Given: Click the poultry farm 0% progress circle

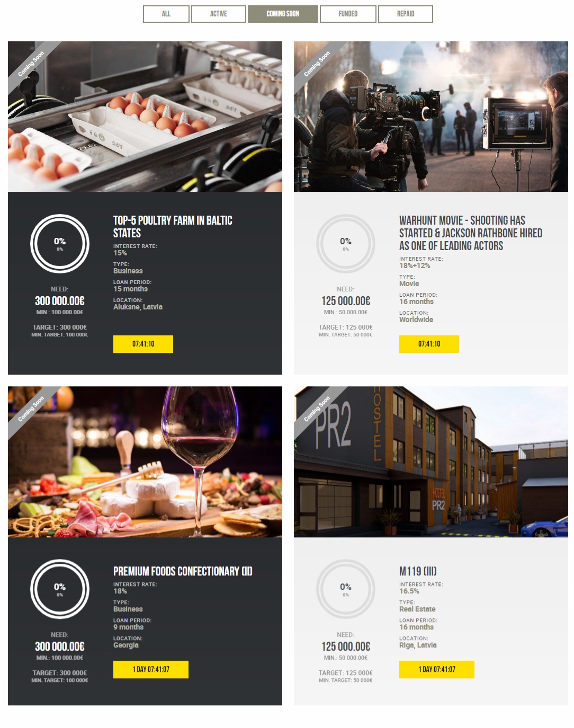Looking at the screenshot, I should click(x=60, y=244).
